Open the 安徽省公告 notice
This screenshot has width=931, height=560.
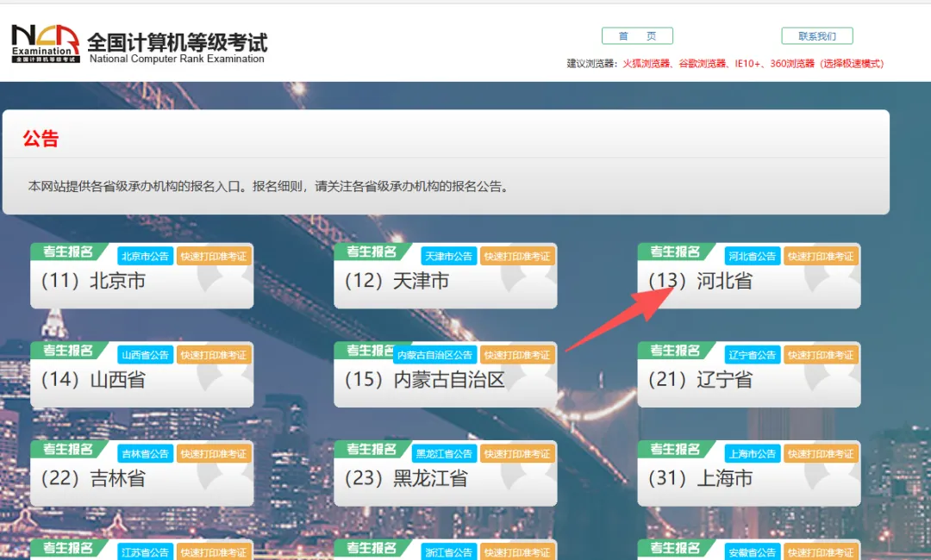point(753,552)
